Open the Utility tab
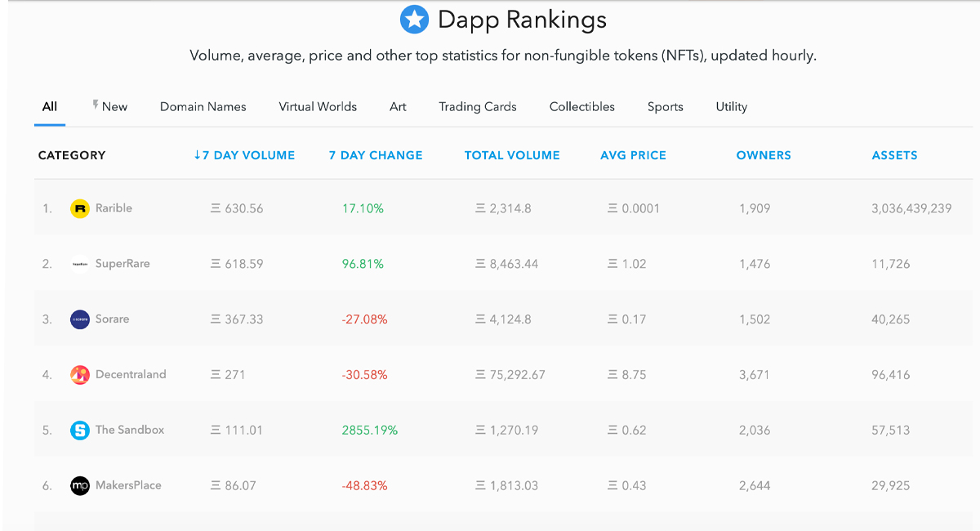Image resolution: width=980 pixels, height=531 pixels. (732, 106)
